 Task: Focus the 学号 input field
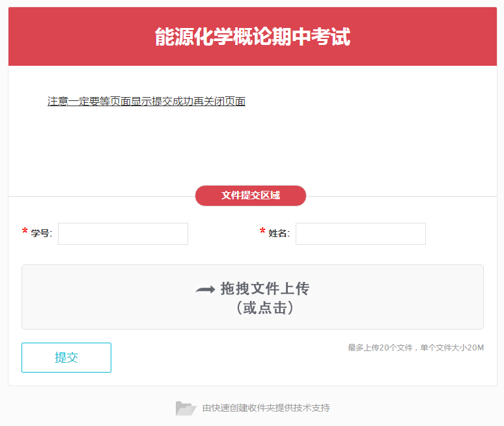tap(123, 234)
